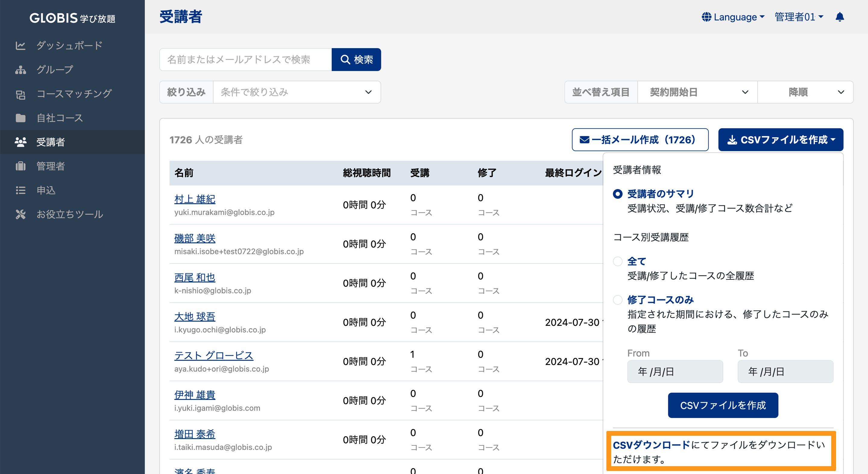Click the 一括メール作成（1726）button
Screen dimensions: 868x474
tap(640, 139)
